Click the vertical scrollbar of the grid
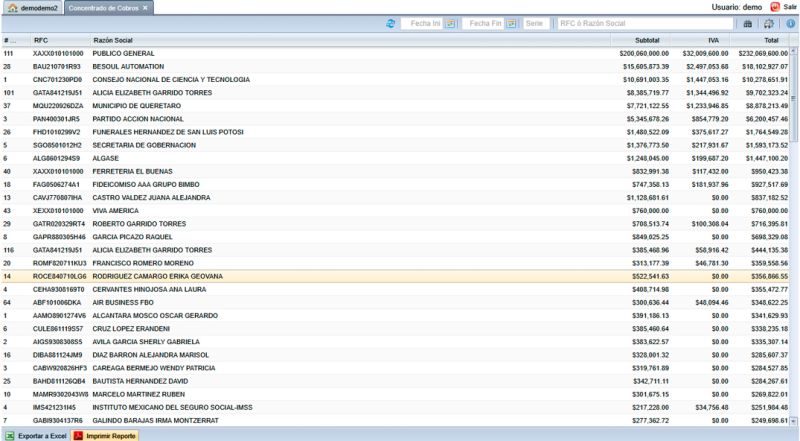800x441 pixels. 795,200
